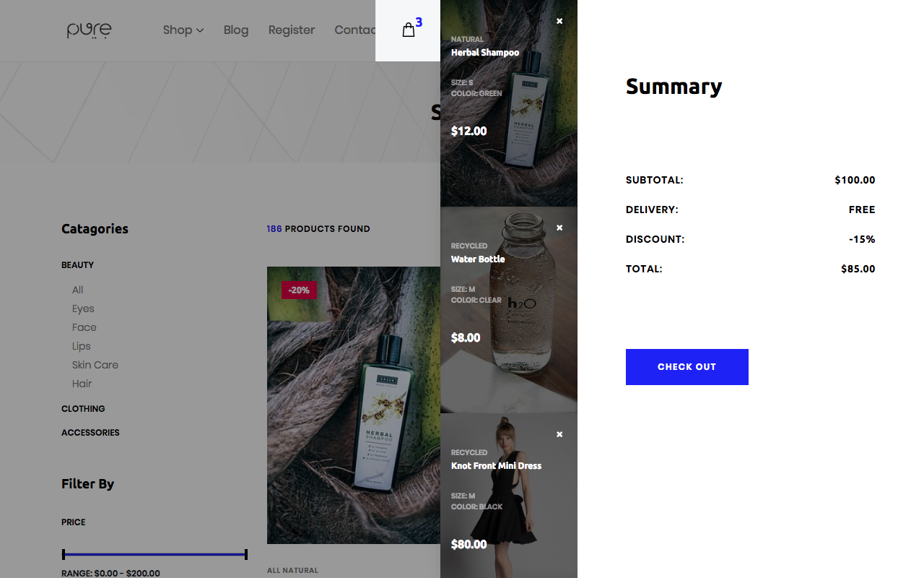Remove Herbal Shampoo from the cart
924x578 pixels.
(x=559, y=21)
